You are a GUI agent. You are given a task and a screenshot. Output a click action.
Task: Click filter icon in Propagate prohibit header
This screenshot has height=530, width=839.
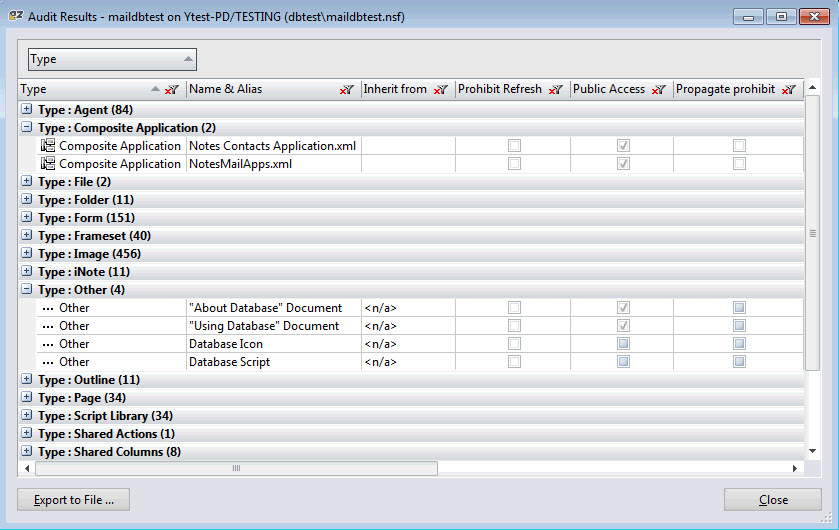789,90
